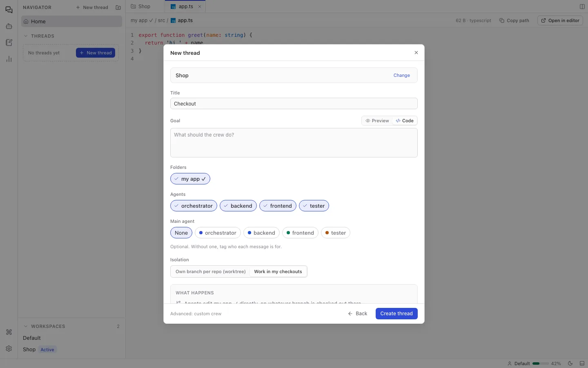Open the command shortcuts icon
The height and width of the screenshot is (368, 588).
[x=9, y=332]
